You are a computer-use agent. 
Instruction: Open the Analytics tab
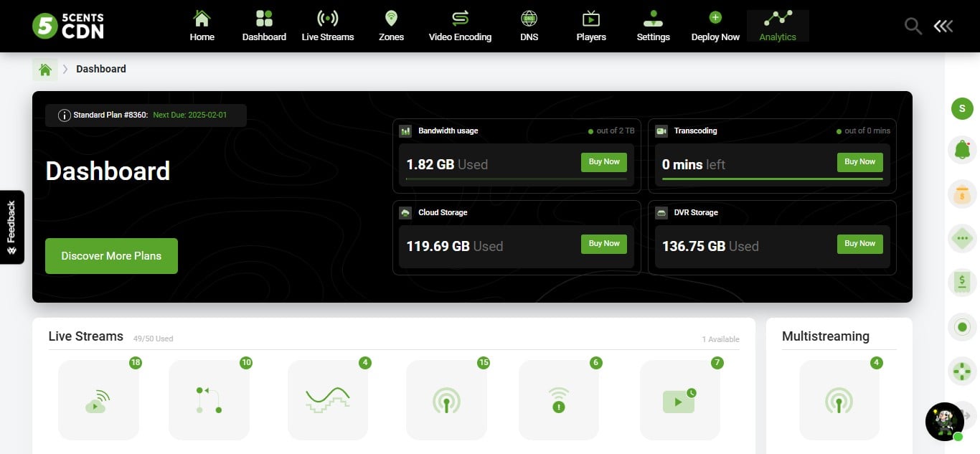[778, 26]
